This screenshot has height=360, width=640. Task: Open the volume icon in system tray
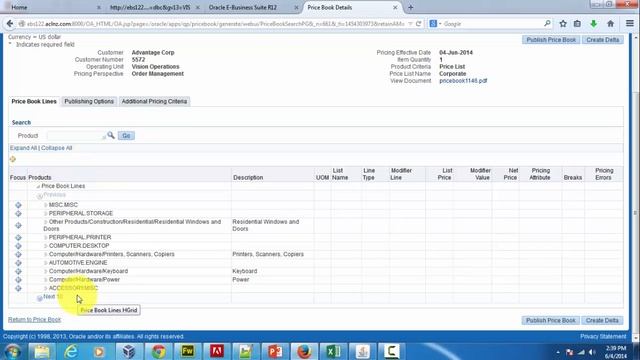[592, 352]
